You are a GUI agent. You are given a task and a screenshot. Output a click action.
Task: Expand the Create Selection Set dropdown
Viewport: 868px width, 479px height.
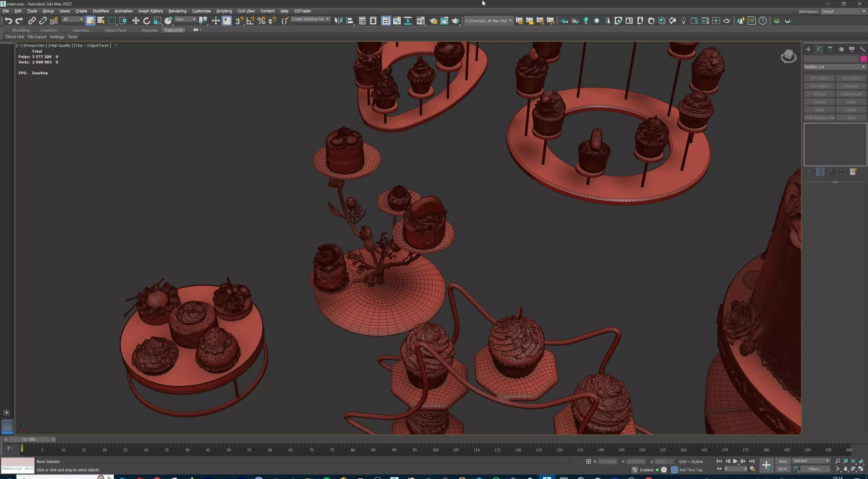pyautogui.click(x=327, y=19)
